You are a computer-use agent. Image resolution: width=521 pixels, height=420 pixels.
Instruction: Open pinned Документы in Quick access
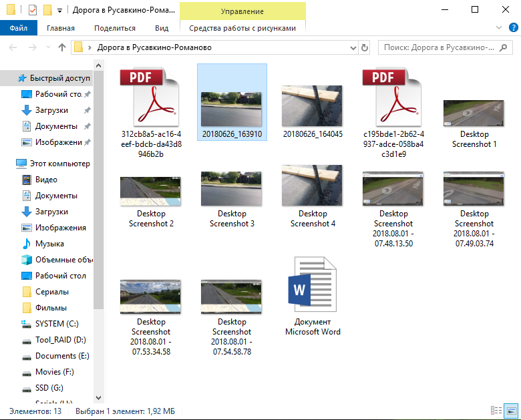tap(56, 126)
